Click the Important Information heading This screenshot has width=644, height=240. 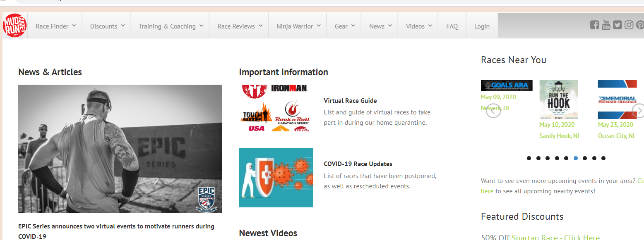(x=284, y=72)
